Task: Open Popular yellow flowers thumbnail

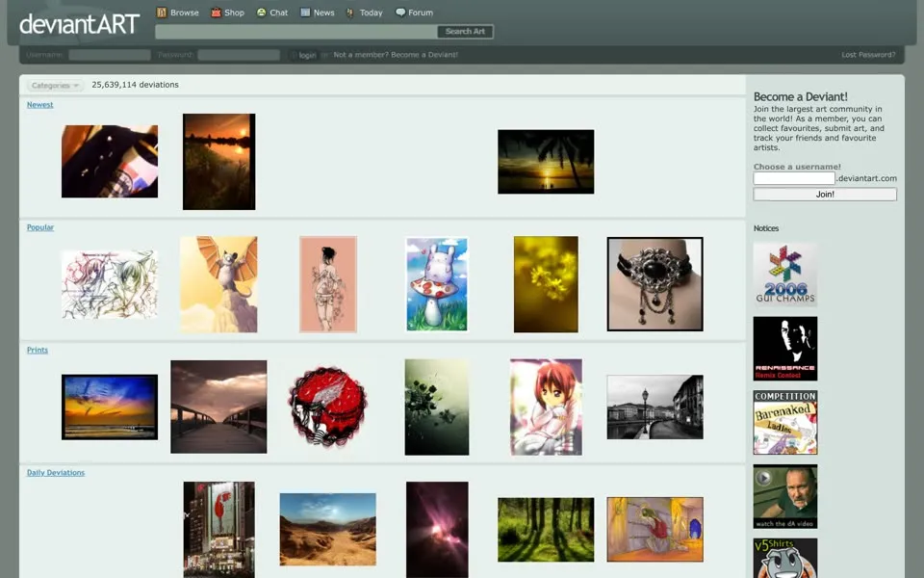Action: 546,284
